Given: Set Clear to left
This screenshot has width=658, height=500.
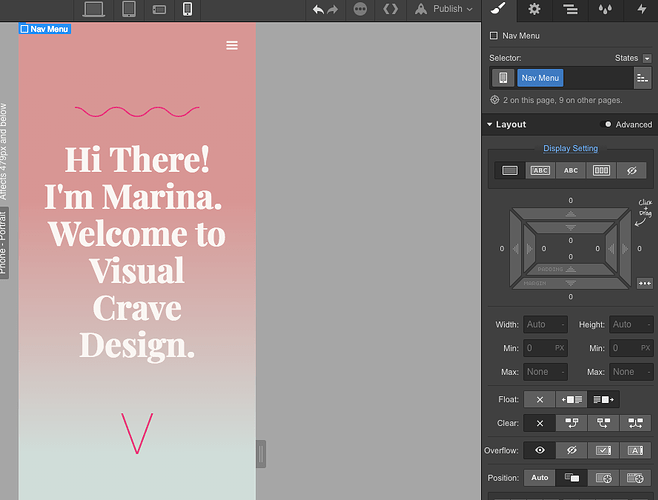Looking at the screenshot, I should pos(572,423).
